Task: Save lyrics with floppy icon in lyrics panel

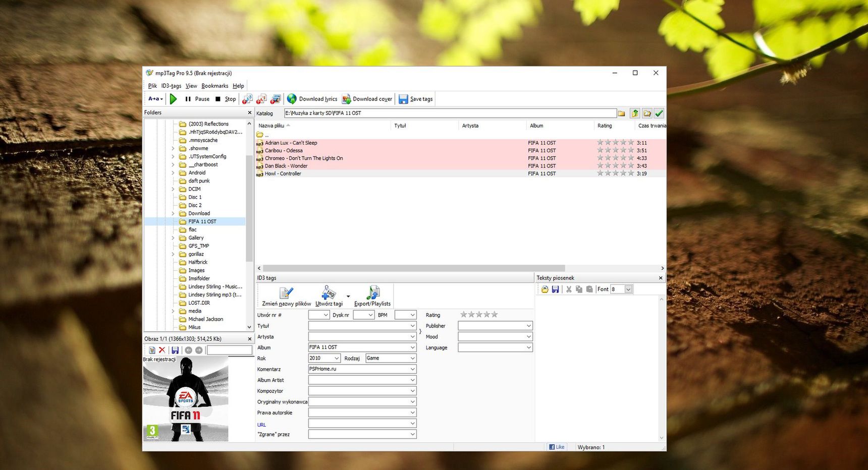Action: [555, 289]
